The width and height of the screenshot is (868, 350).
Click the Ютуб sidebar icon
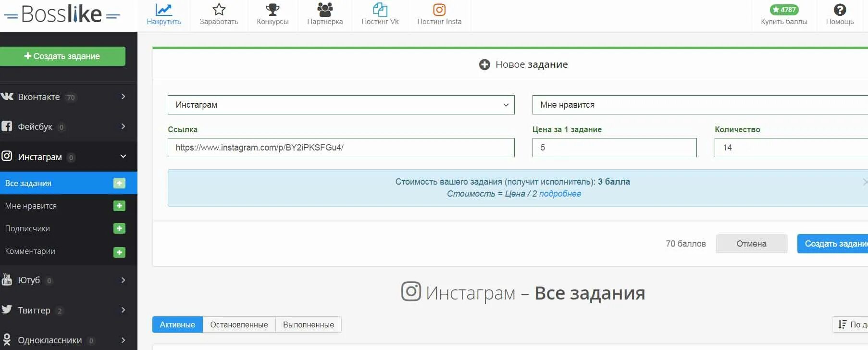click(x=7, y=280)
